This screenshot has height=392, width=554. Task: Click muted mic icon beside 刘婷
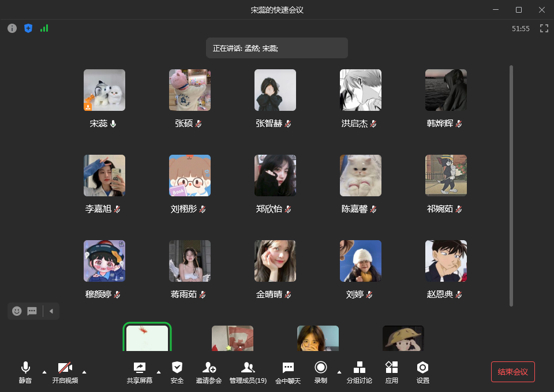click(x=369, y=295)
